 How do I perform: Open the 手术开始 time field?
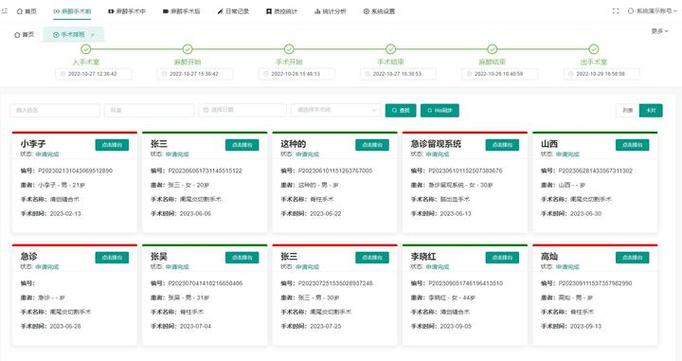tap(297, 74)
